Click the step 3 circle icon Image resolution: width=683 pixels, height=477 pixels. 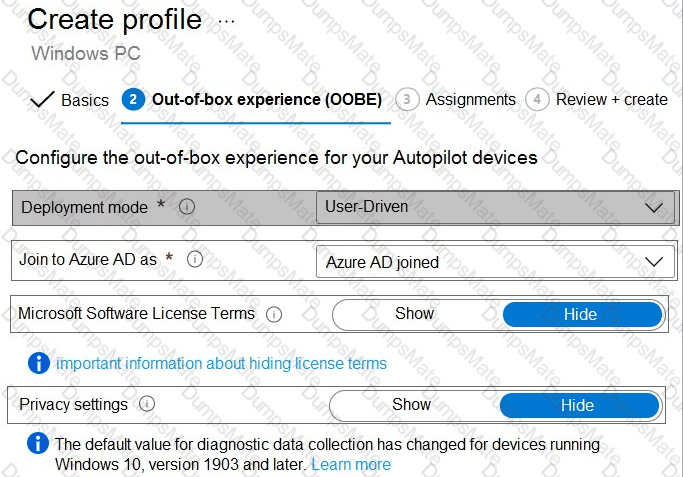click(407, 100)
